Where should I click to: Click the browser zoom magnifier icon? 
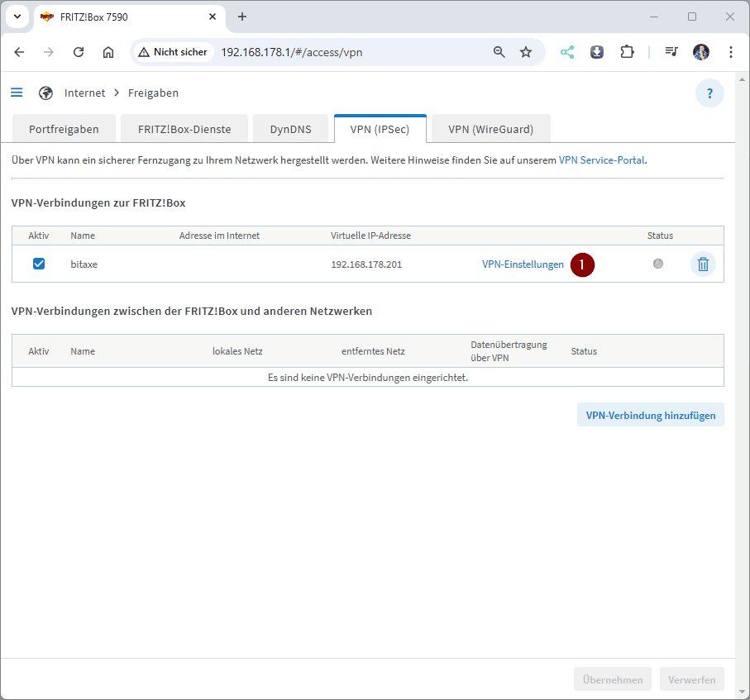[x=499, y=52]
